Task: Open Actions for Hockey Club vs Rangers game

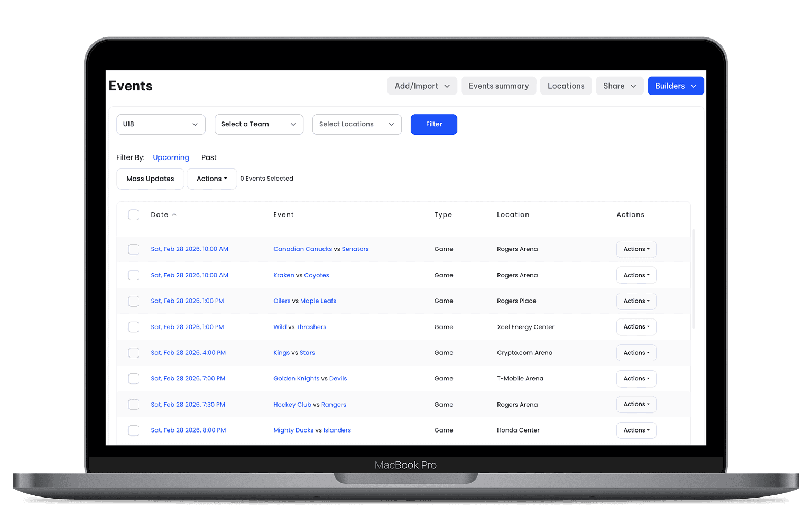Action: 636,405
